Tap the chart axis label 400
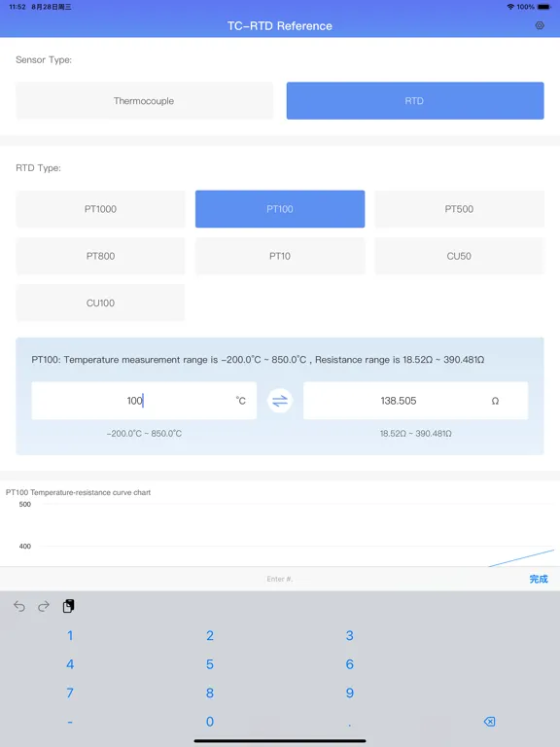 pos(24,546)
